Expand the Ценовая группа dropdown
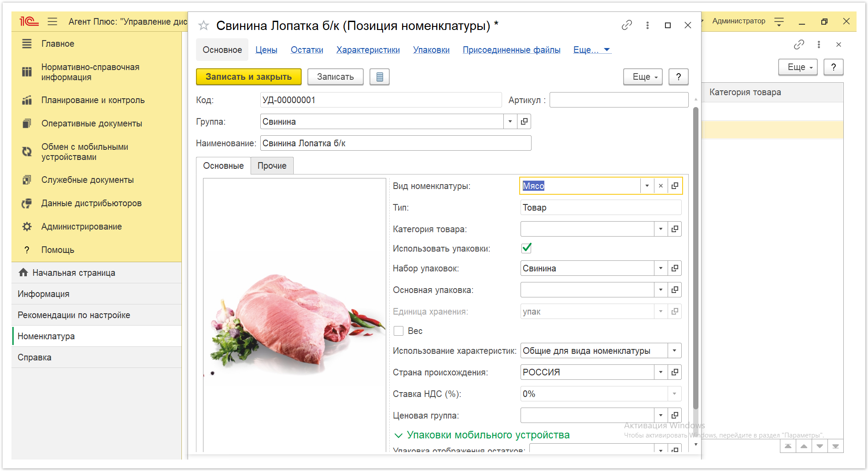The image size is (868, 471). click(x=661, y=415)
